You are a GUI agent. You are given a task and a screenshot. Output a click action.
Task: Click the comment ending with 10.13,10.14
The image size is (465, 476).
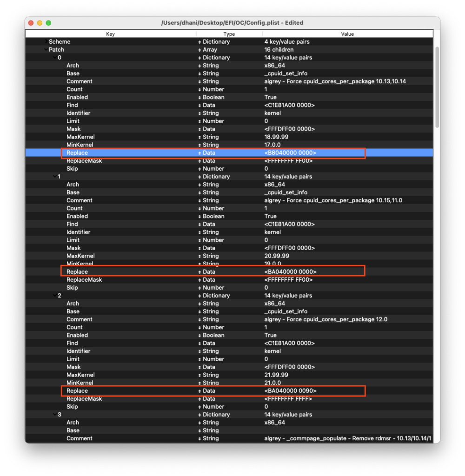click(x=335, y=81)
